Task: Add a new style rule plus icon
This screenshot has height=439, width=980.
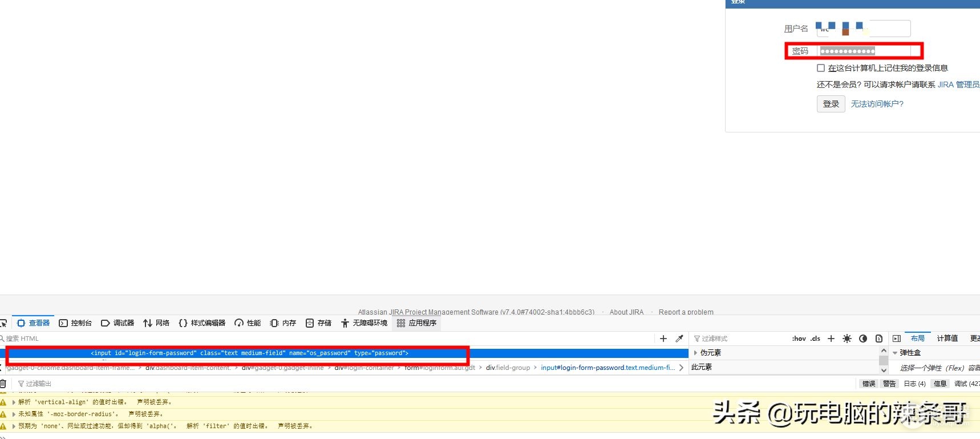Action: pos(831,339)
